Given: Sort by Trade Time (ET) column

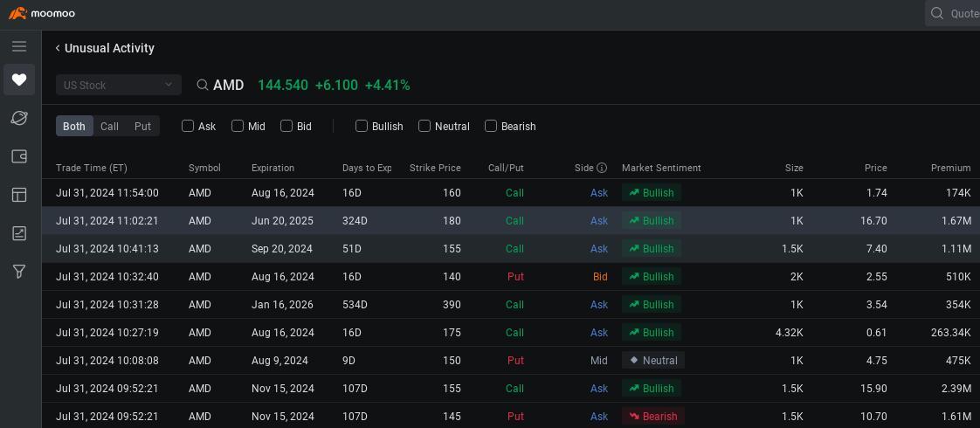Looking at the screenshot, I should point(91,168).
